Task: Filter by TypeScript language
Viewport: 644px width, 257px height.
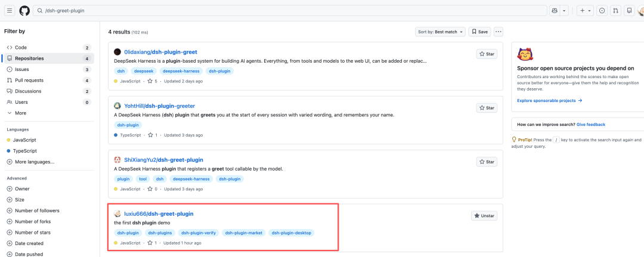Action: 49,151
